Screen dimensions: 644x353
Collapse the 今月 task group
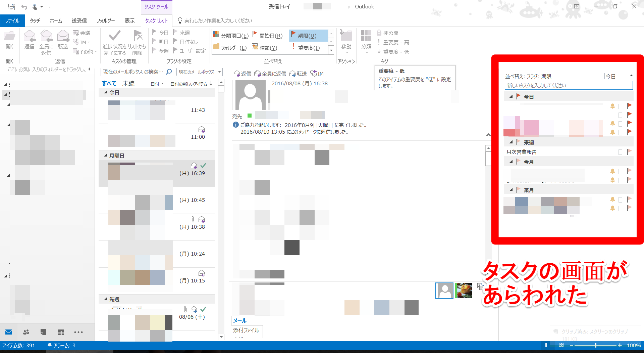pyautogui.click(x=511, y=162)
